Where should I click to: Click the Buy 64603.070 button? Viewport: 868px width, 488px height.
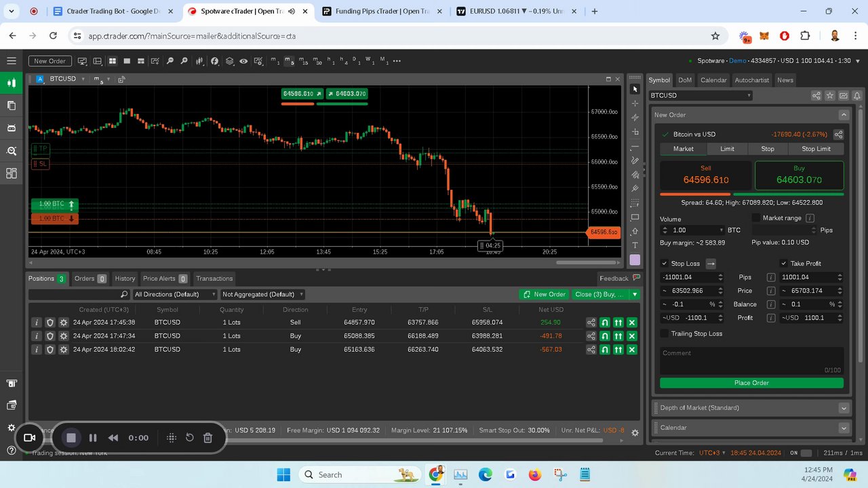click(x=799, y=175)
